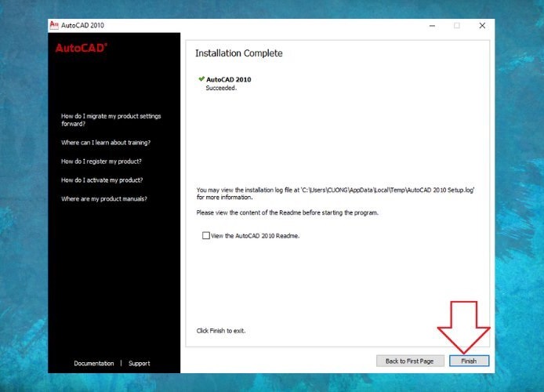
Task: Click the red AutoCAD logo in the sidebar
Action: [82, 48]
